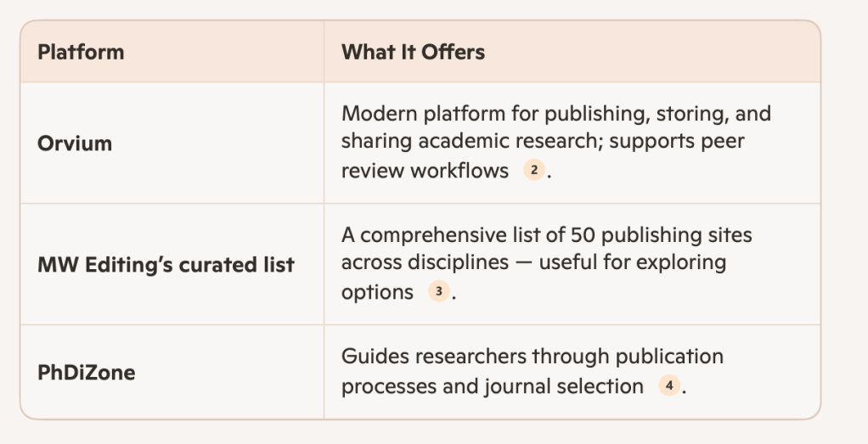Viewport: 868px width, 444px height.
Task: Click the words "review workflows" in Orvium row
Action: tap(425, 171)
